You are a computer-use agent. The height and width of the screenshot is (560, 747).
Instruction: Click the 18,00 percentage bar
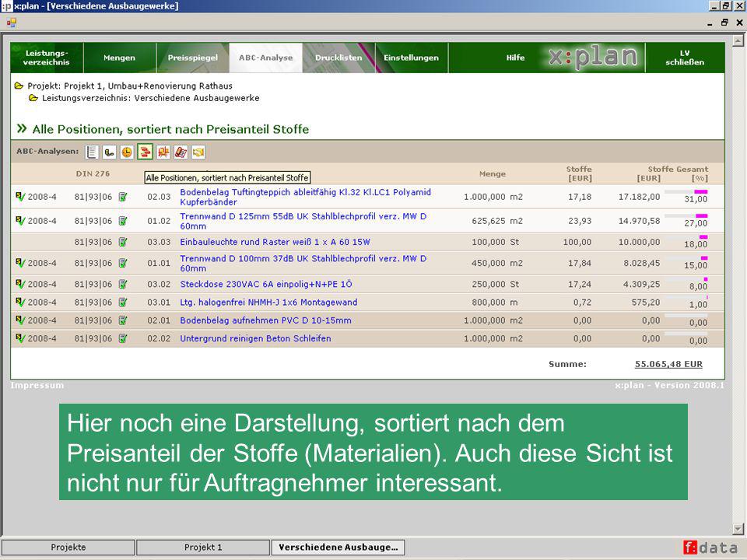686,236
